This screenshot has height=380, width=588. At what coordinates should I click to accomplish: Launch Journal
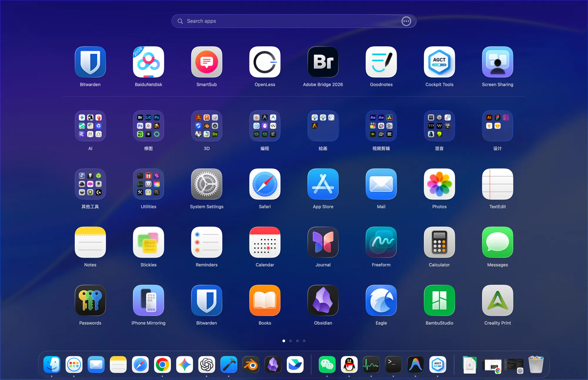323,242
